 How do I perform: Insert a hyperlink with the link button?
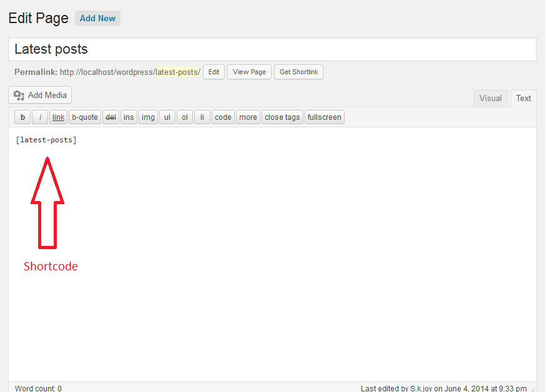[x=59, y=117]
